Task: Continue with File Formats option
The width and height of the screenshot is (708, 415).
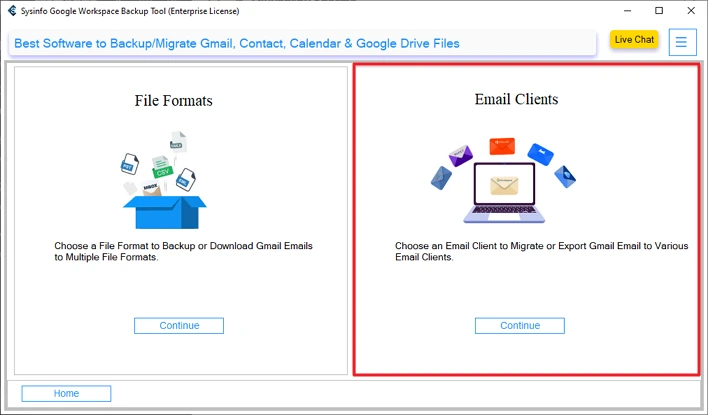Action: pyautogui.click(x=179, y=326)
